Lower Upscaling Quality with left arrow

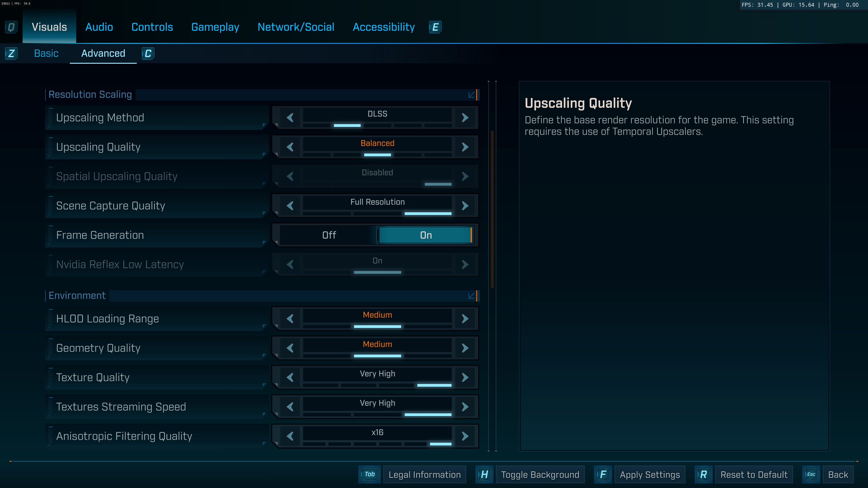click(x=290, y=147)
